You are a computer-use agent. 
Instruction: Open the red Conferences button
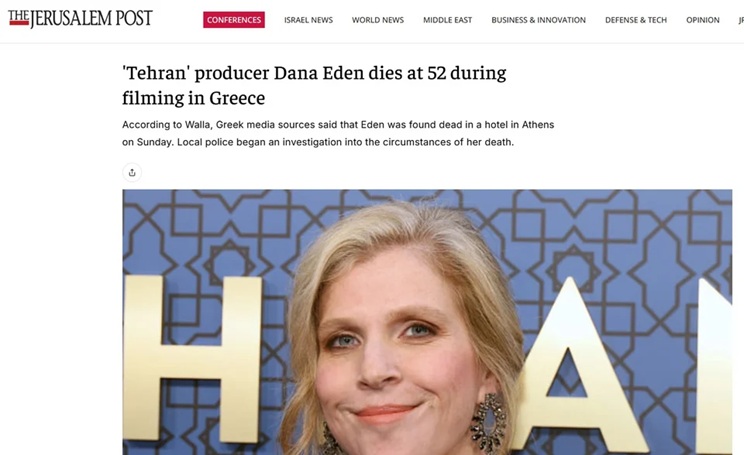click(234, 20)
